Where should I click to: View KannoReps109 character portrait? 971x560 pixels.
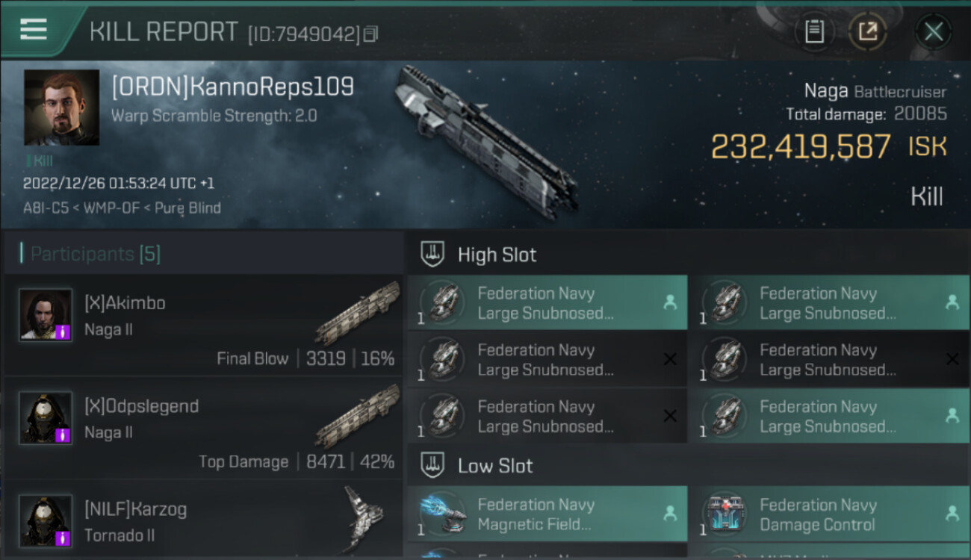[x=61, y=108]
